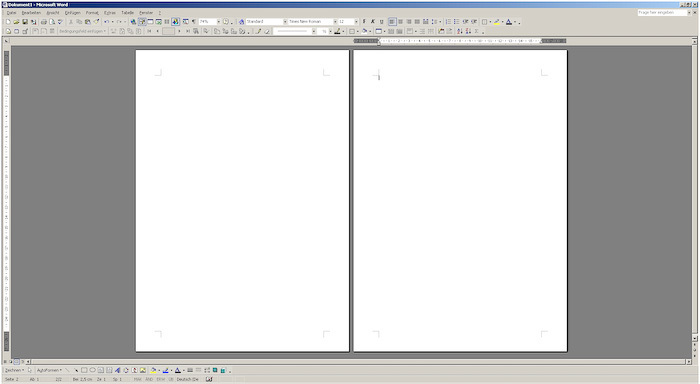Open an existing file with the folder icon
Screen dimensions: 700x384
point(17,21)
